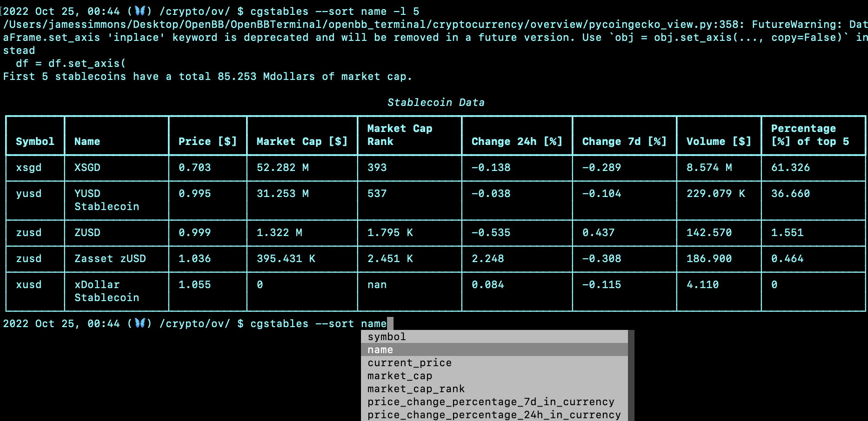
Task: Select the XSGD row in the table
Action: pyautogui.click(x=87, y=168)
